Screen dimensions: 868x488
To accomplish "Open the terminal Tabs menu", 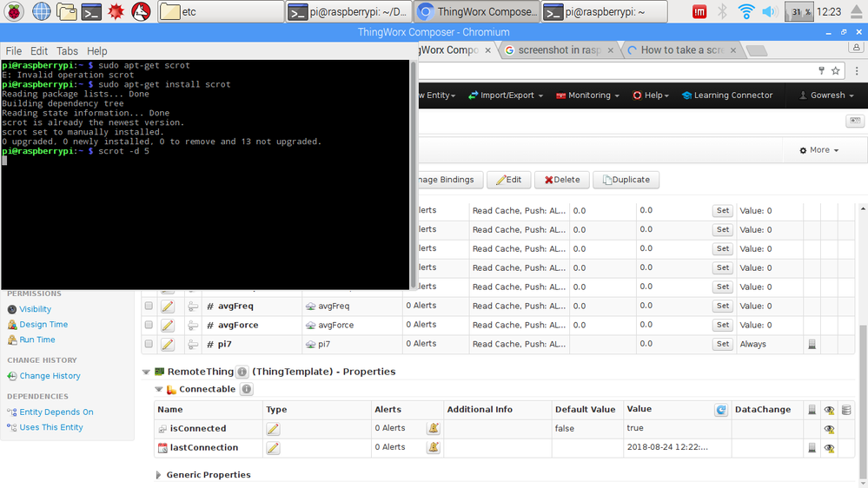I will [x=67, y=51].
